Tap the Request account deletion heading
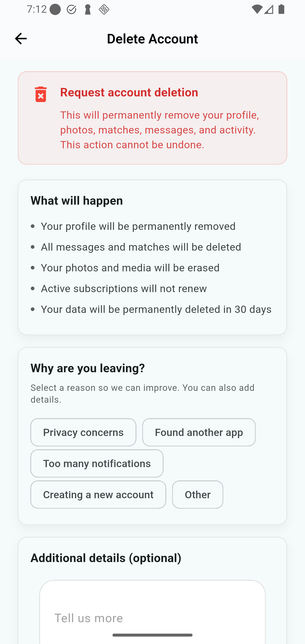This screenshot has width=305, height=644. pos(129,92)
